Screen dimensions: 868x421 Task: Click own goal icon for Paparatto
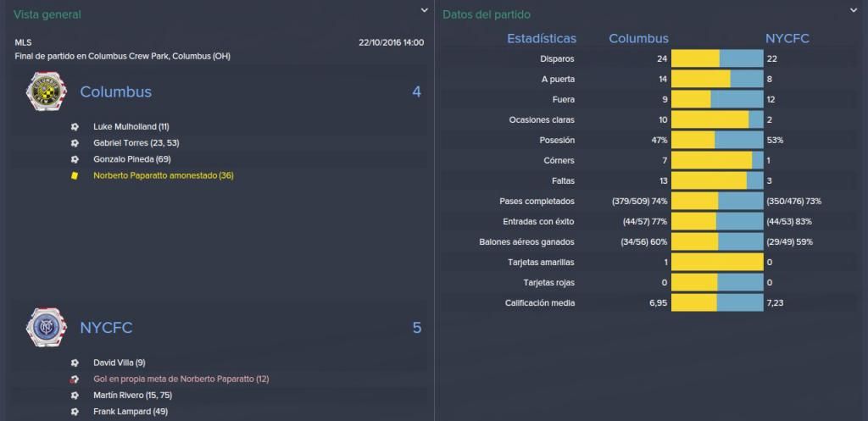(75, 379)
